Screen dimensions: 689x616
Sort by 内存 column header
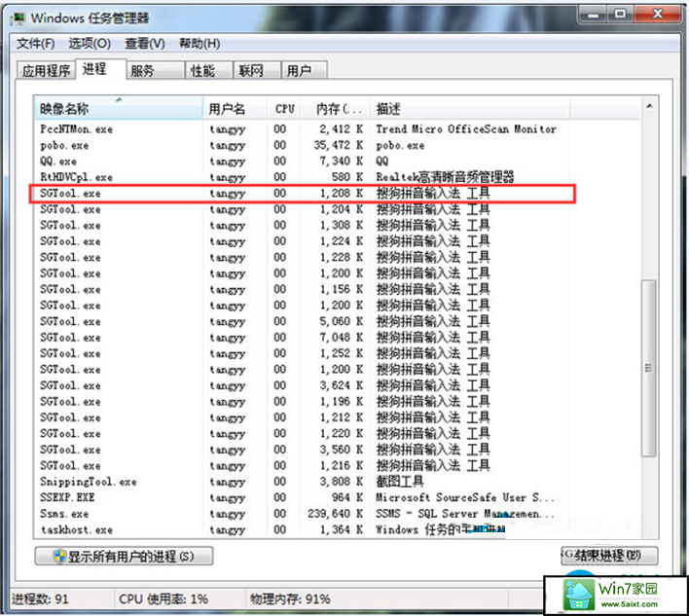(336, 109)
